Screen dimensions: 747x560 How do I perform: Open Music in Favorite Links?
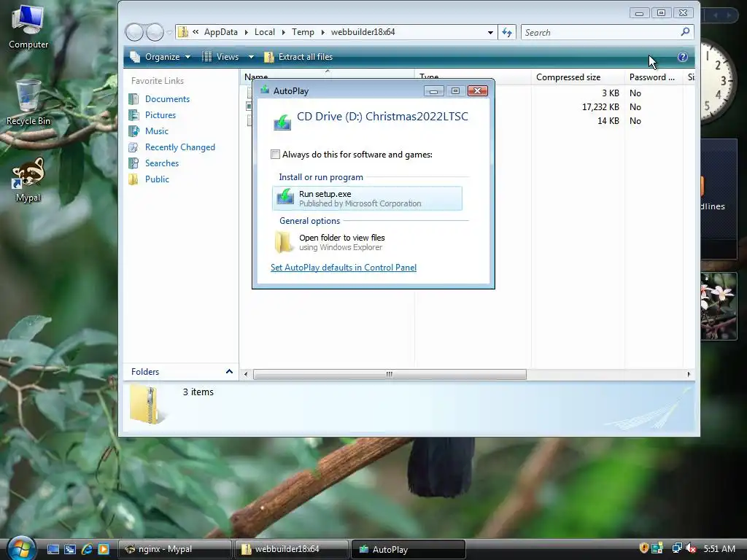point(156,131)
